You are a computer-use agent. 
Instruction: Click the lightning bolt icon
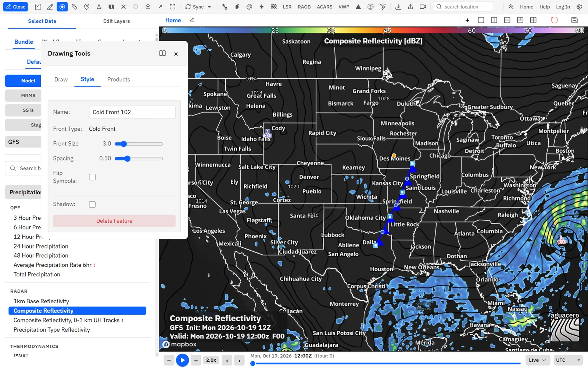(x=261, y=7)
